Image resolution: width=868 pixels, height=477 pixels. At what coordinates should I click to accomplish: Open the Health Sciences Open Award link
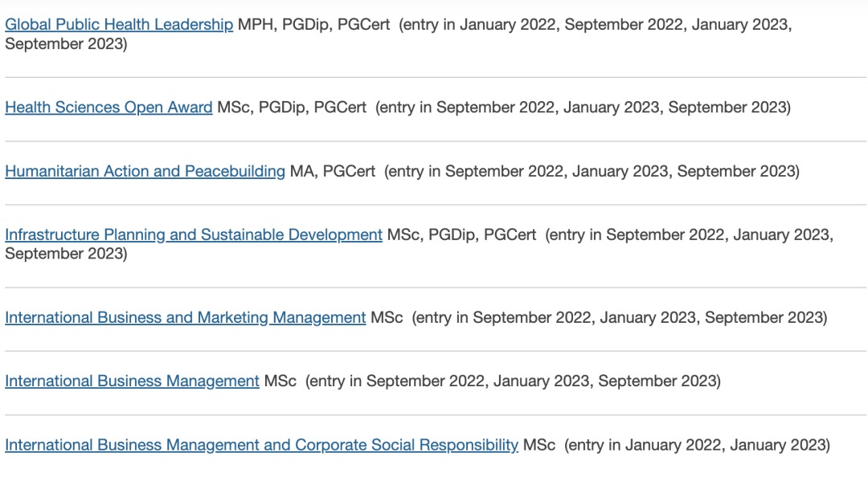click(x=108, y=107)
